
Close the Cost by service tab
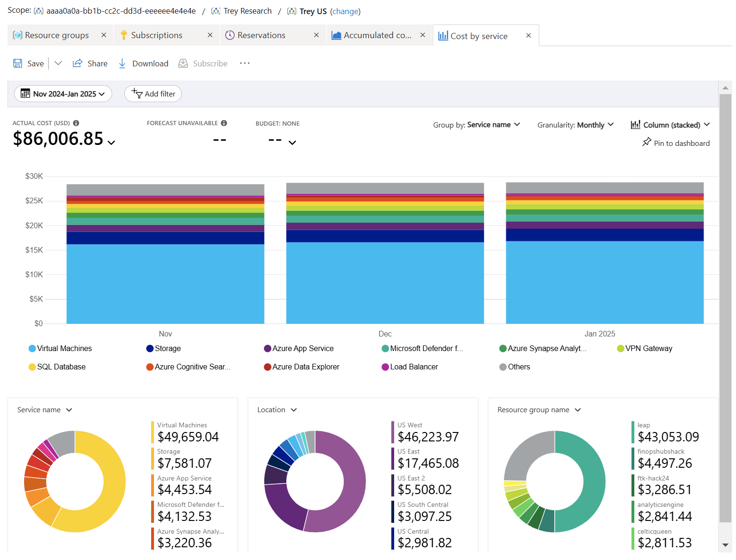coord(528,36)
